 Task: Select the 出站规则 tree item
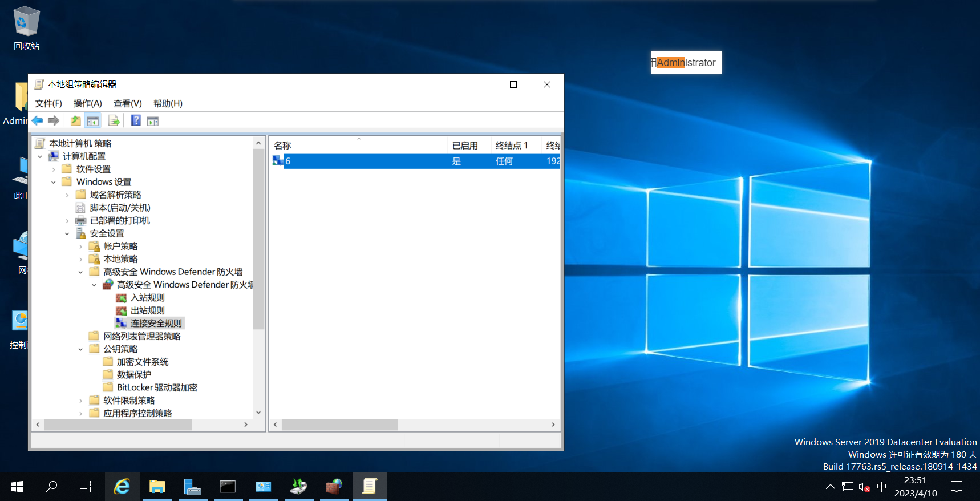click(148, 310)
